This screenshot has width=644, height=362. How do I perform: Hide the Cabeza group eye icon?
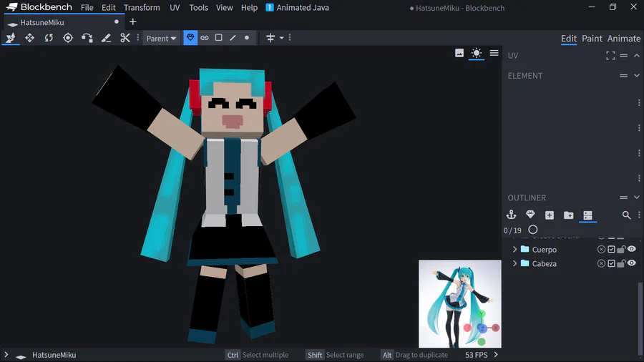632,263
